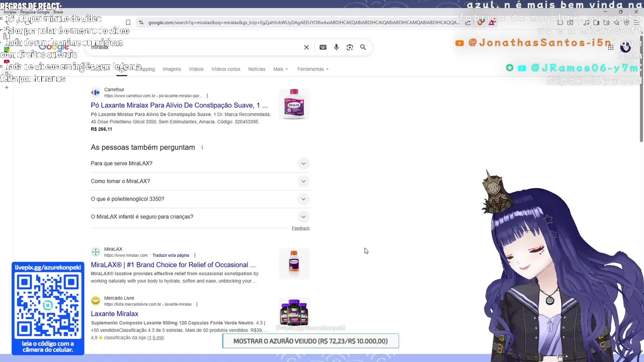Click the Mercado Livre favicon
Screen dimensions: 644x362
pos(96,301)
